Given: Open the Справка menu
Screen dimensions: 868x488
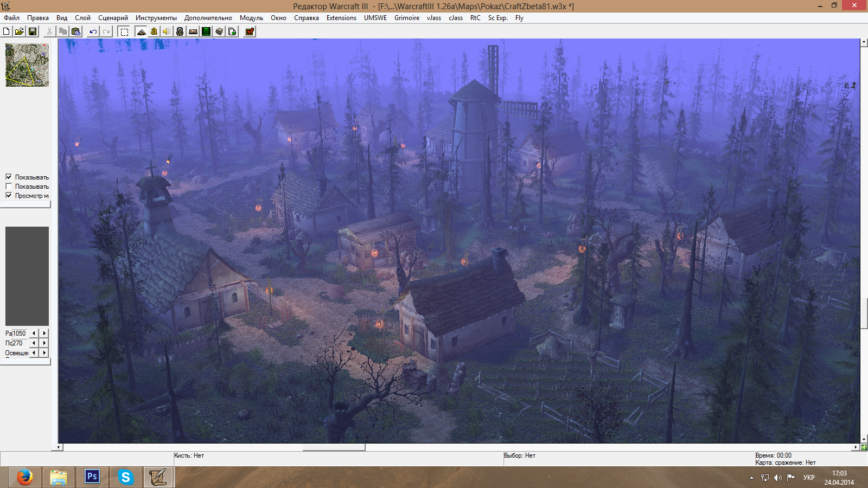Looking at the screenshot, I should 307,18.
